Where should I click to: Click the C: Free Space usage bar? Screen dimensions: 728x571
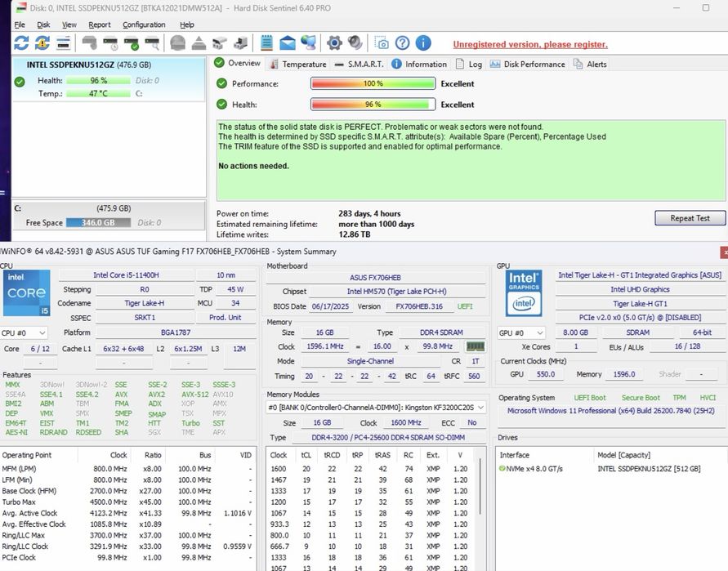[x=97, y=223]
